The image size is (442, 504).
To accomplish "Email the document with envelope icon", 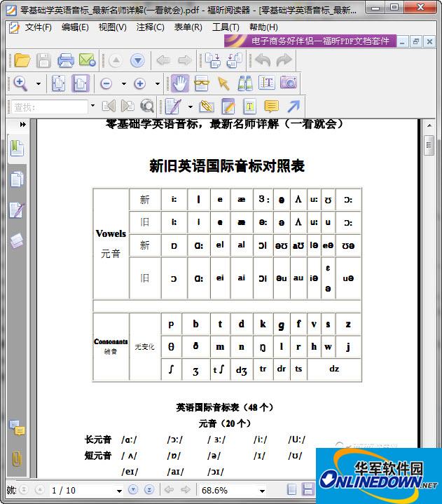I will 88,60.
